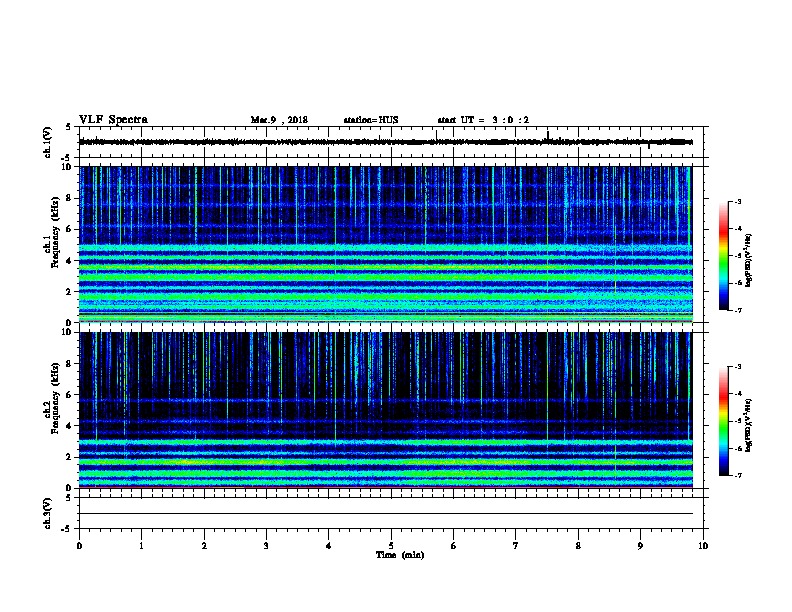Image resolution: width=792 pixels, height=612 pixels.
Task: Click the "ch.1(V)" waveform axis label
Action: click(47, 142)
